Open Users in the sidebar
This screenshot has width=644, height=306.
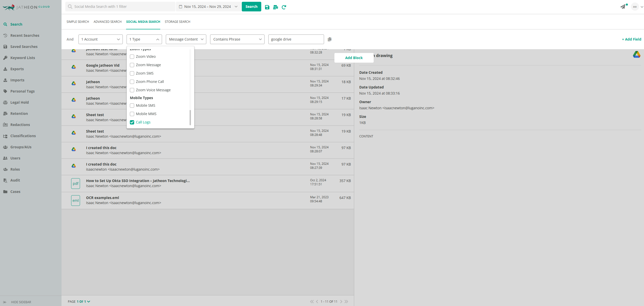(x=15, y=158)
